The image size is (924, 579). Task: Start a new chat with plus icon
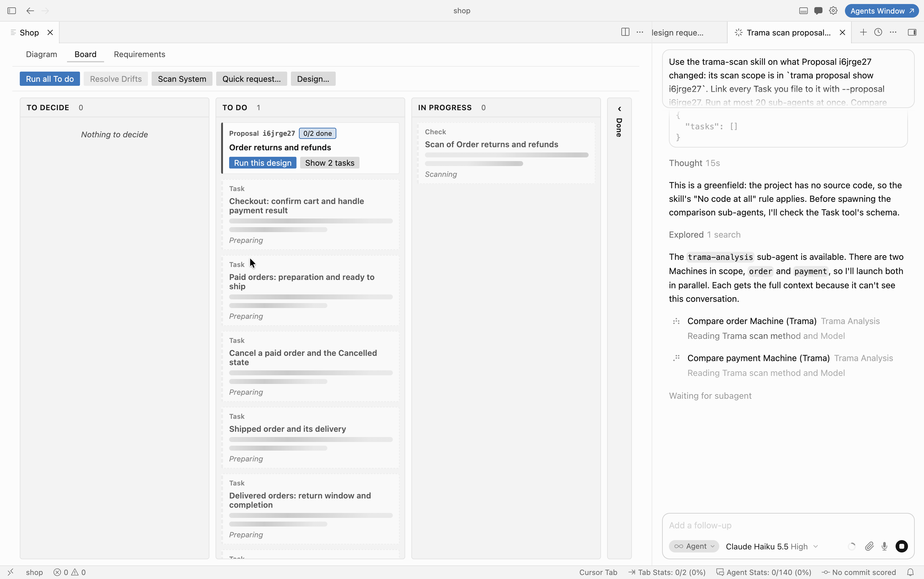point(863,32)
